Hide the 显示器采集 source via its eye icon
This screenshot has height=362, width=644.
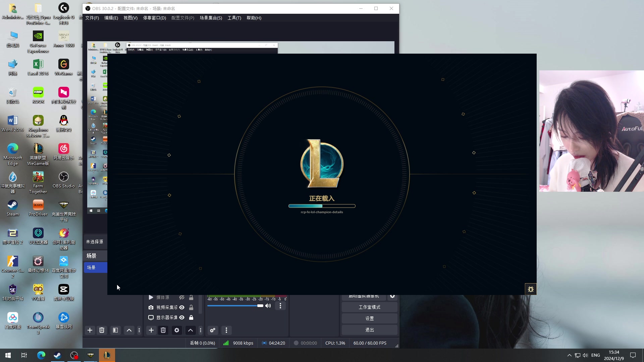point(182,317)
